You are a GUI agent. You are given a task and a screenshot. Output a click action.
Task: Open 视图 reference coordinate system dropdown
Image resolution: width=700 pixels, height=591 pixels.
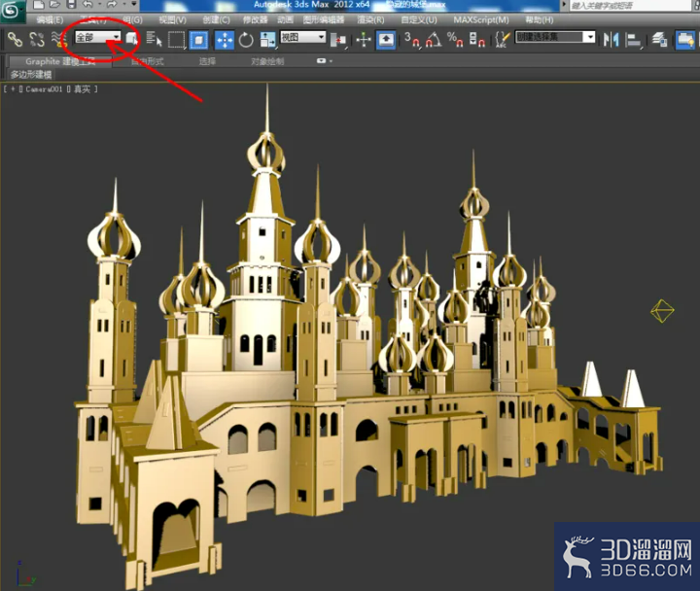pyautogui.click(x=302, y=37)
